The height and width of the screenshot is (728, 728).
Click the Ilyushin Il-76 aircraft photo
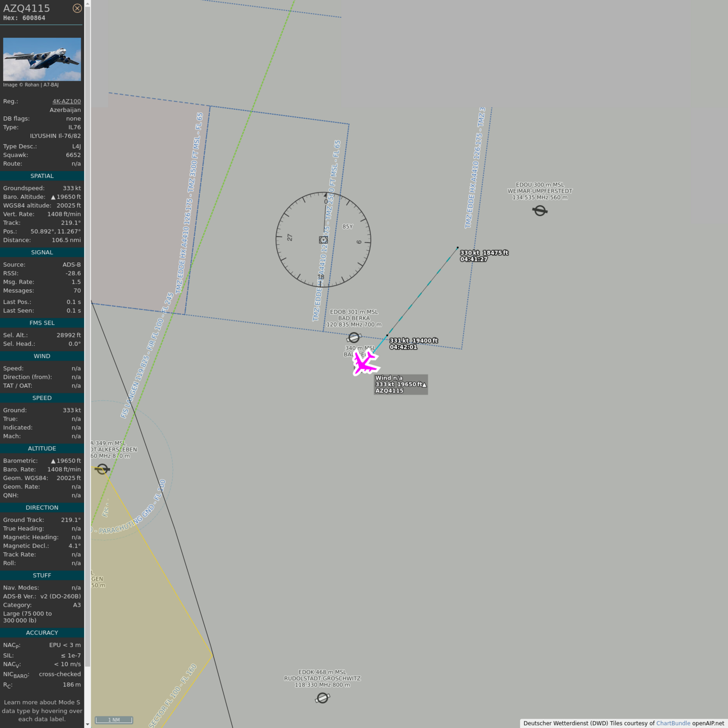[42, 59]
